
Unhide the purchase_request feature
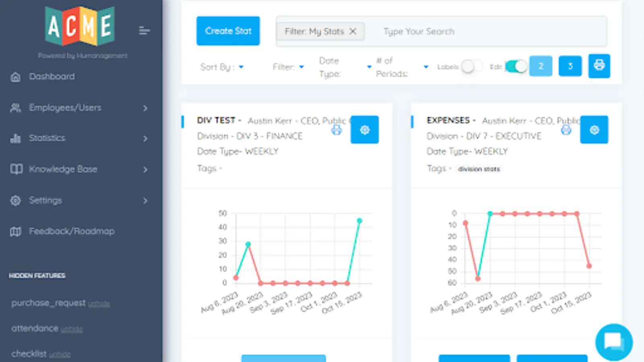click(x=99, y=304)
